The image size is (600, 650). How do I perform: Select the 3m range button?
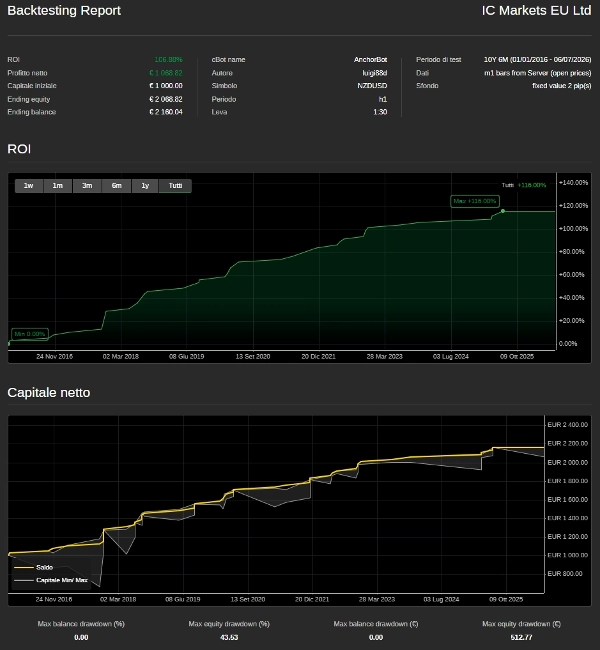pos(87,186)
